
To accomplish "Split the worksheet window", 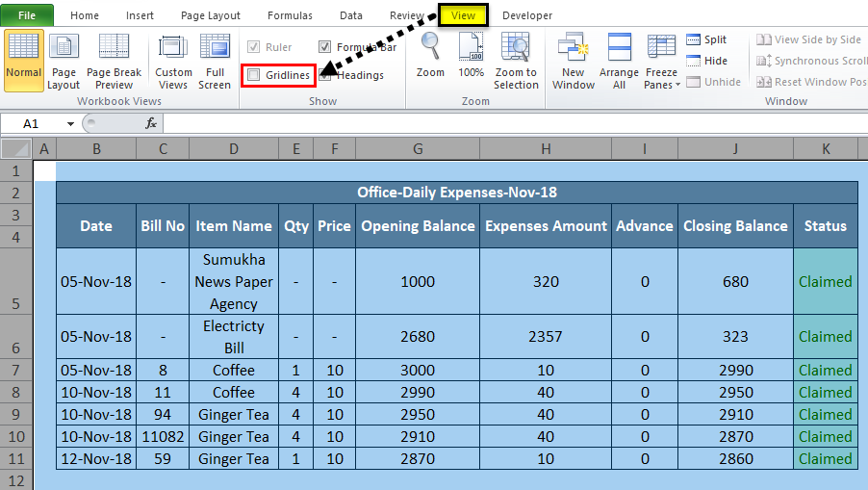I will (x=707, y=39).
